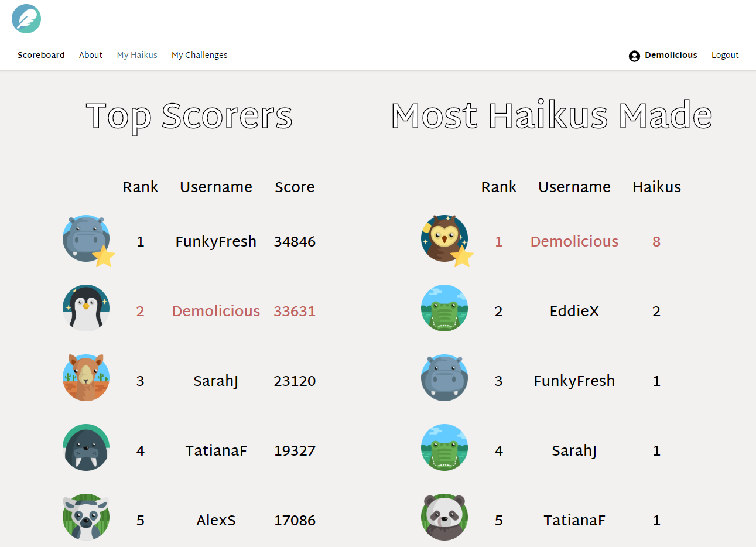Viewport: 756px width, 547px height.
Task: Click the penguin avatar next to Demolicious
Action: click(x=85, y=308)
